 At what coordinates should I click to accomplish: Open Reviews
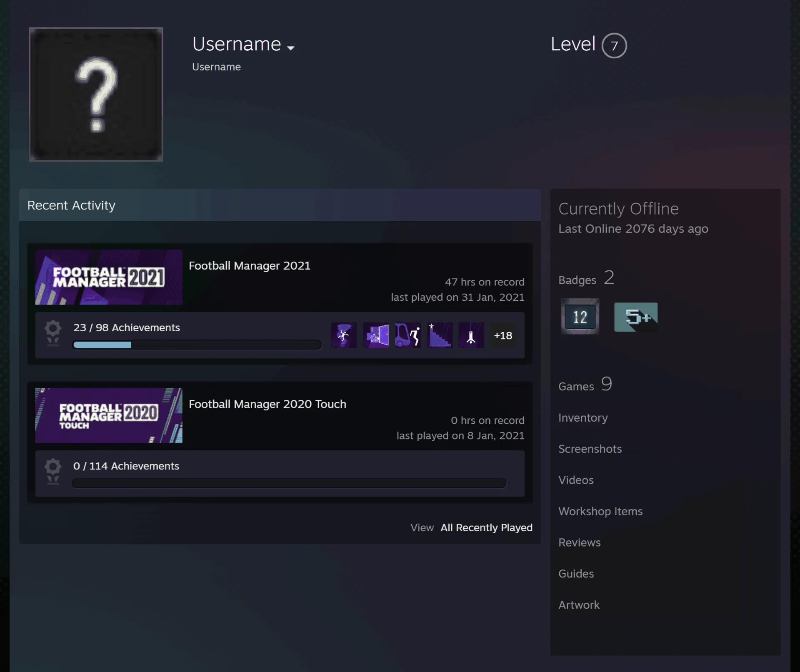pyautogui.click(x=580, y=542)
